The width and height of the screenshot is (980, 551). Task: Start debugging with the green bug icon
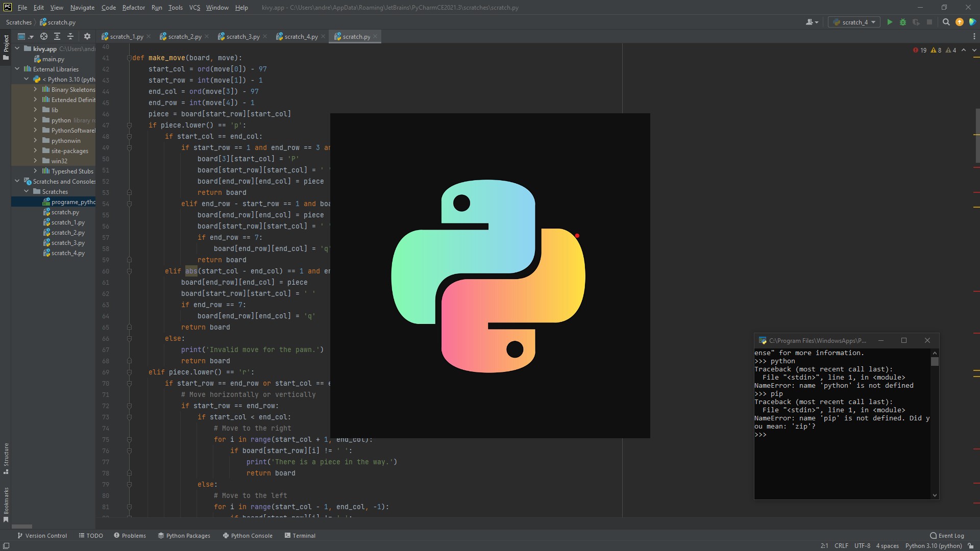click(902, 22)
